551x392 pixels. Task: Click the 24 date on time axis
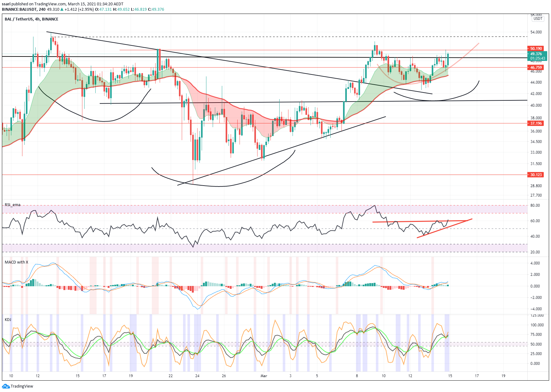tap(197, 376)
